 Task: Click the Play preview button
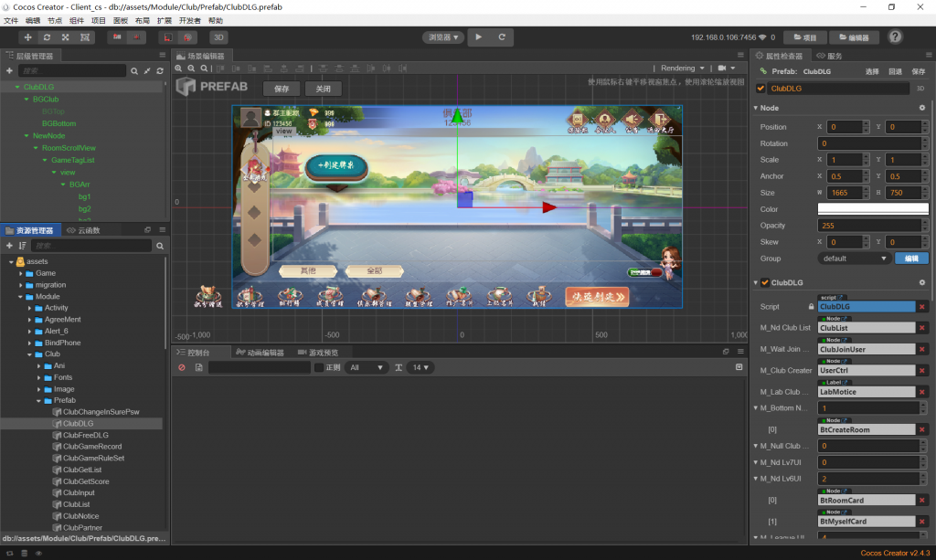coord(478,37)
